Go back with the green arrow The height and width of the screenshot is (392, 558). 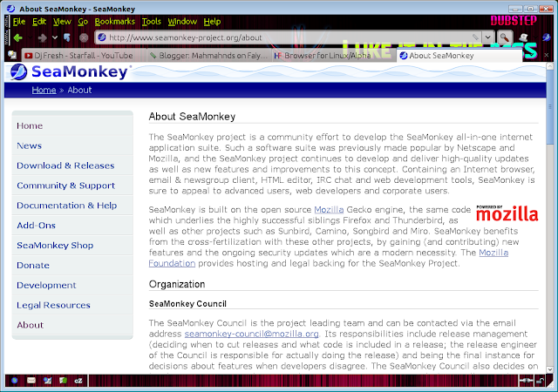pyautogui.click(x=17, y=37)
